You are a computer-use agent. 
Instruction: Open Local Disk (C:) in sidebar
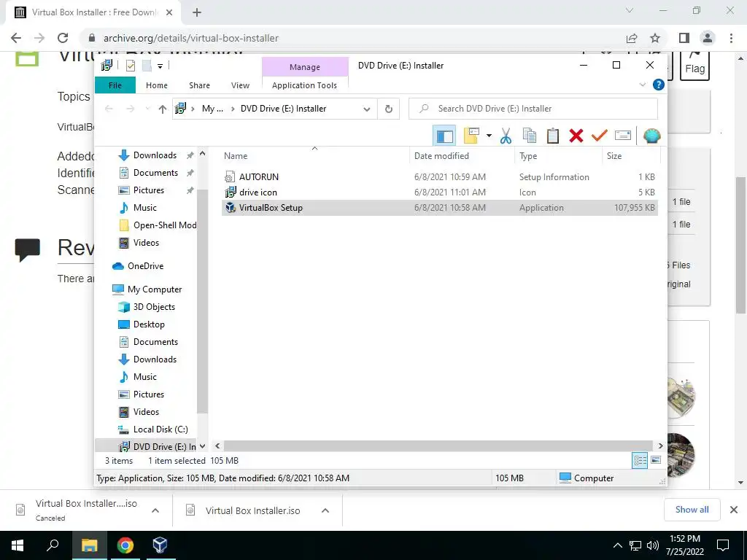pos(160,429)
